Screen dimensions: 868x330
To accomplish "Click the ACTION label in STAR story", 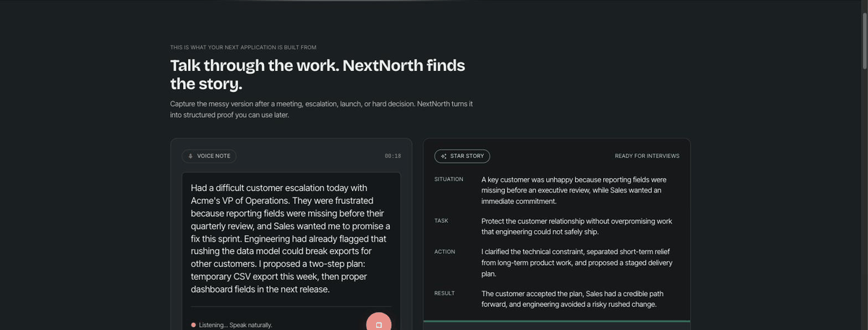I will (445, 251).
